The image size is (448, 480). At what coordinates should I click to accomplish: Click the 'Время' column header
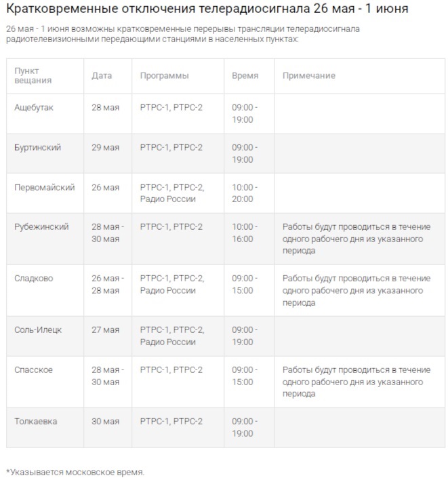245,75
